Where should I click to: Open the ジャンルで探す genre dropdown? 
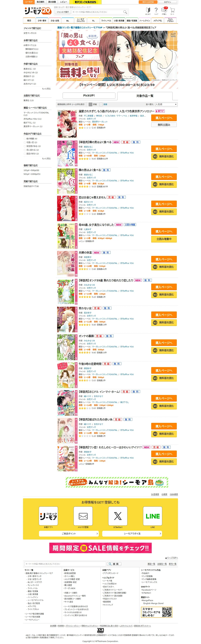[x=62, y=12]
